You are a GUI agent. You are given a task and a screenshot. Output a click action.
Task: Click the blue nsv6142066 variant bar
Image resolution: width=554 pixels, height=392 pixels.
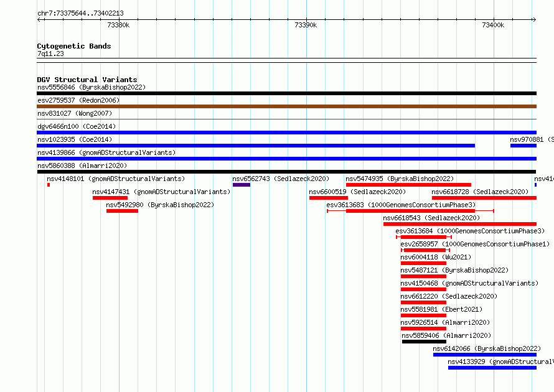[x=485, y=355]
